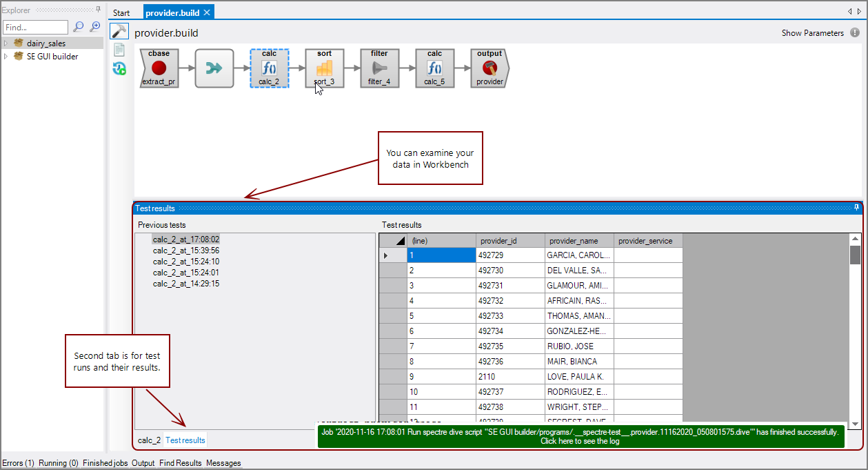Click the provider_name column header
This screenshot has height=470, width=868.
pos(579,240)
